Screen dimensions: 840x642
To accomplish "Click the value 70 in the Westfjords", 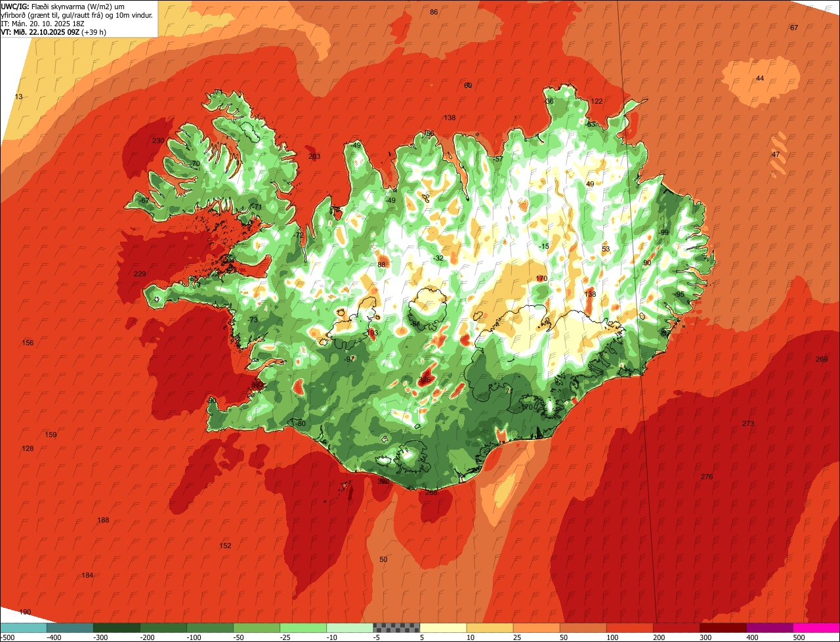I will pyautogui.click(x=196, y=164).
